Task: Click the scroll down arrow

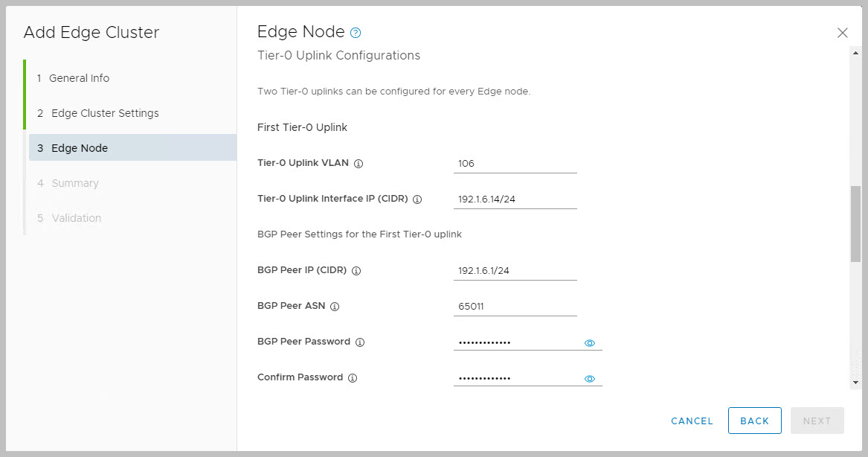Action: (x=855, y=382)
